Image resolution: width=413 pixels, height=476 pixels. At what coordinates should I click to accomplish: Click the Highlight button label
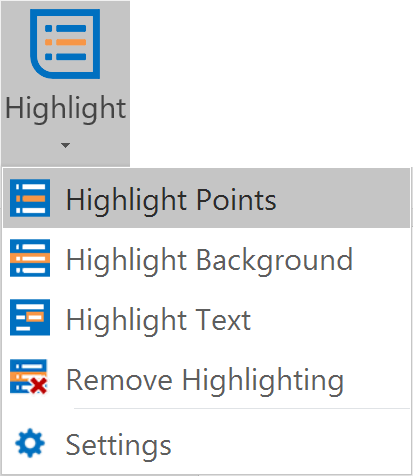tap(66, 109)
